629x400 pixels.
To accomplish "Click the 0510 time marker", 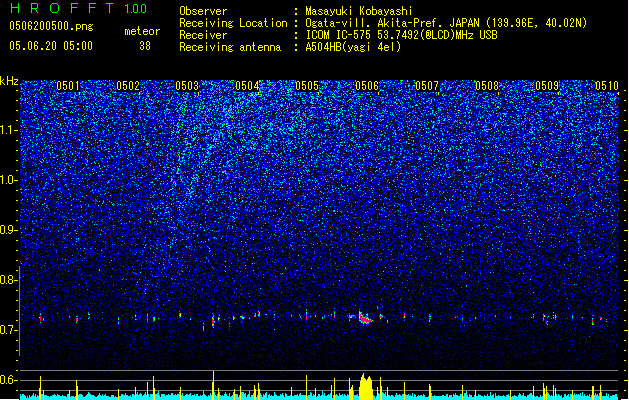I will pos(607,86).
